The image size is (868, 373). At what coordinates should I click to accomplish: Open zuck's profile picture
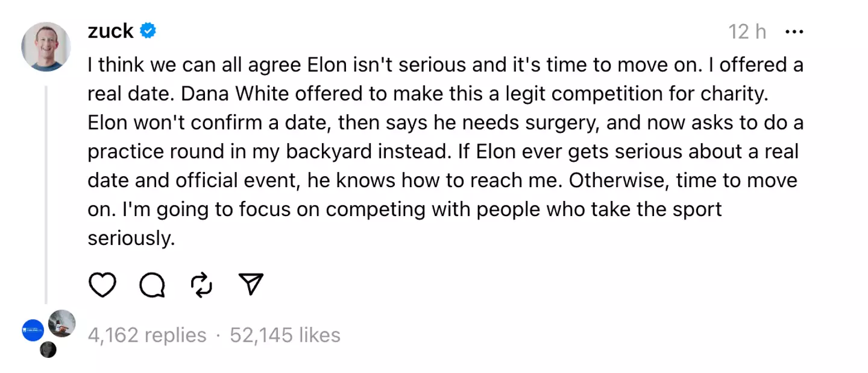point(46,47)
